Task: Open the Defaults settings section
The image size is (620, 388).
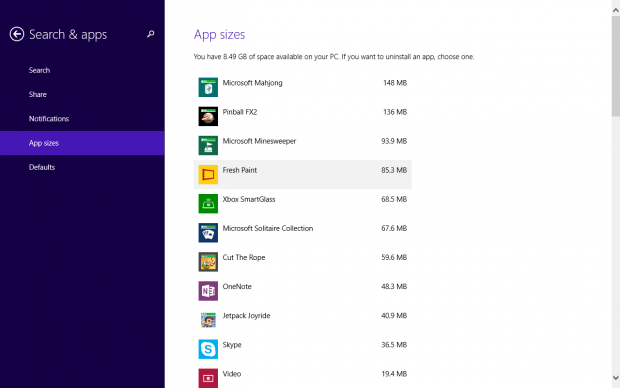Action: click(x=82, y=167)
